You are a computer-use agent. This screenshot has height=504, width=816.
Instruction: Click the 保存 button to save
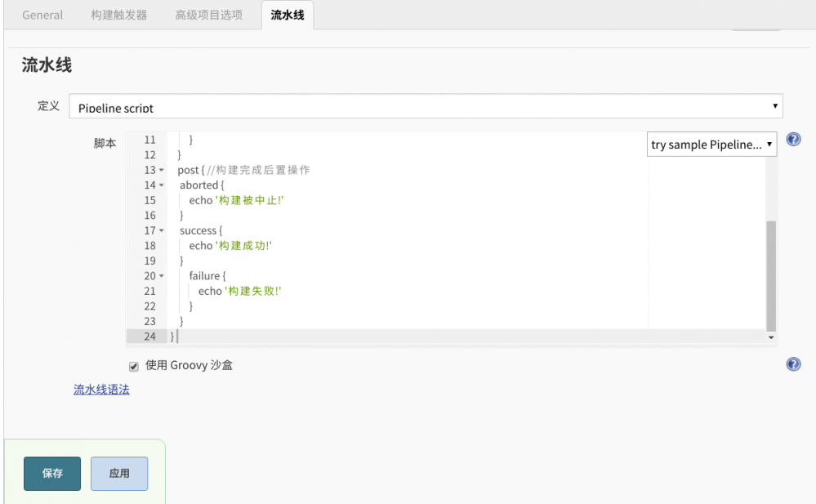[x=51, y=474]
